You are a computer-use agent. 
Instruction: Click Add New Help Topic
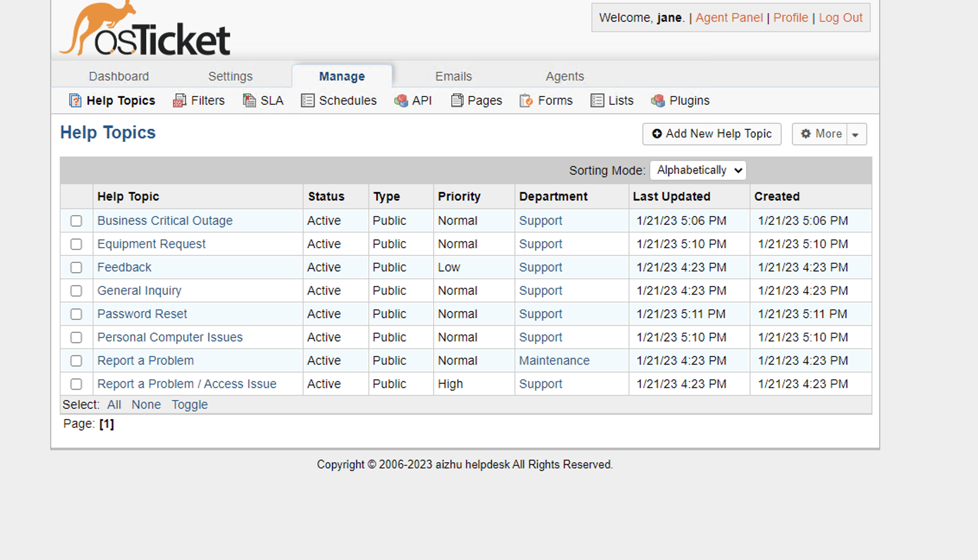(x=711, y=134)
